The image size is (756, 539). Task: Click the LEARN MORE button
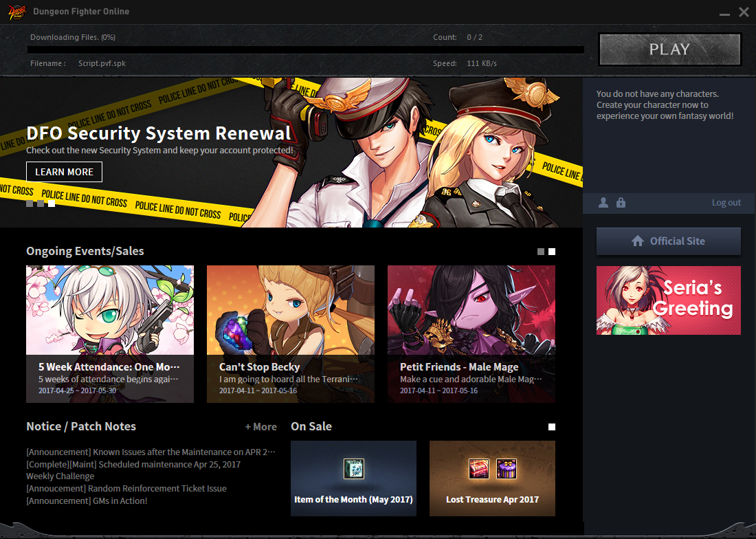tap(64, 172)
